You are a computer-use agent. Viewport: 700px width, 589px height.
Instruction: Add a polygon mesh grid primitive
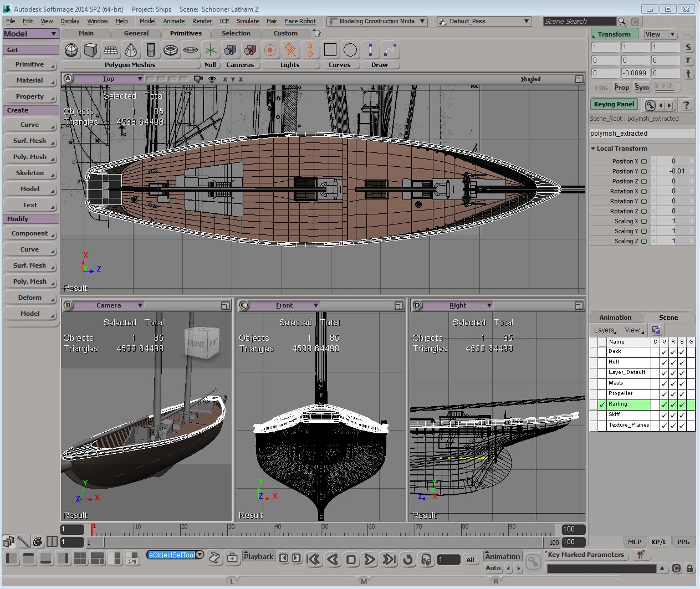pos(111,50)
